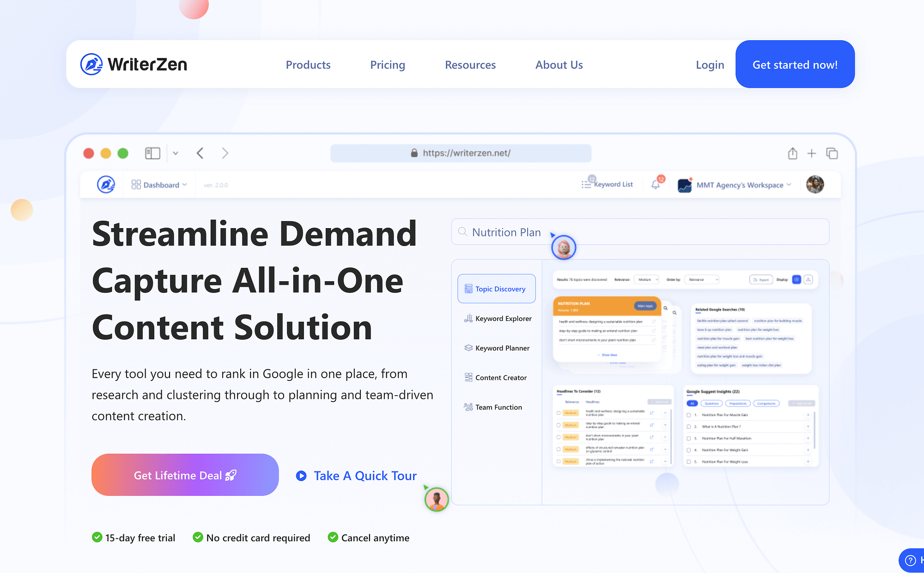Image resolution: width=924 pixels, height=573 pixels.
Task: Select the Topic Discovery tab
Action: coord(497,289)
